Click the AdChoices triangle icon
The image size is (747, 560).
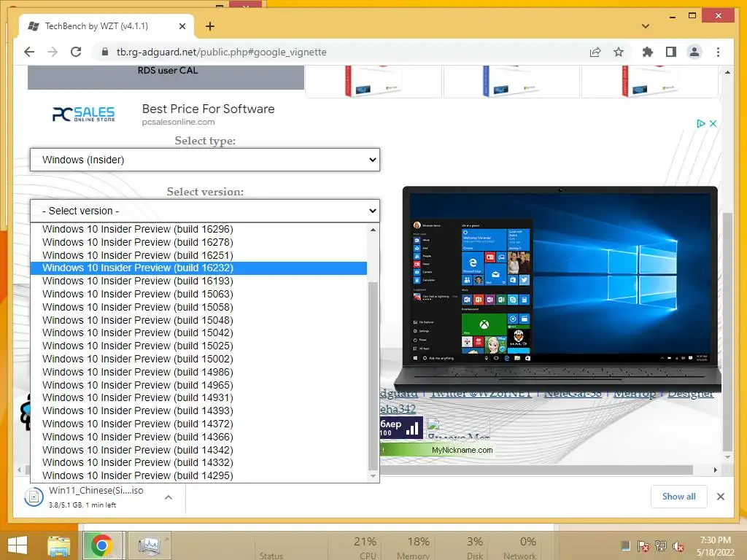(x=700, y=123)
